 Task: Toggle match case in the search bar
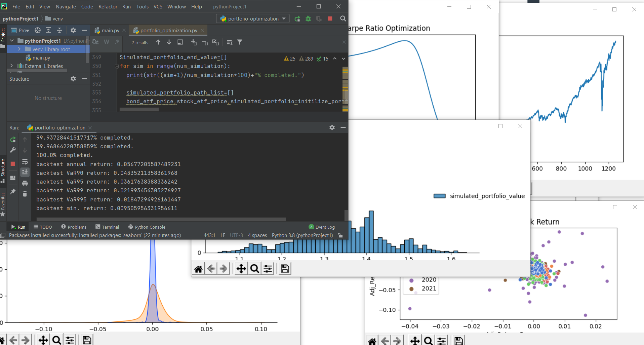click(95, 42)
